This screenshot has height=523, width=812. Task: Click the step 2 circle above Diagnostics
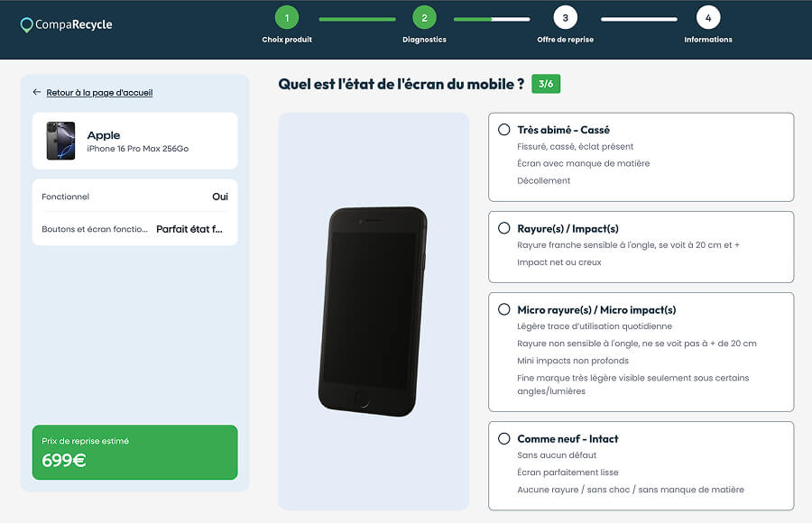pyautogui.click(x=424, y=16)
